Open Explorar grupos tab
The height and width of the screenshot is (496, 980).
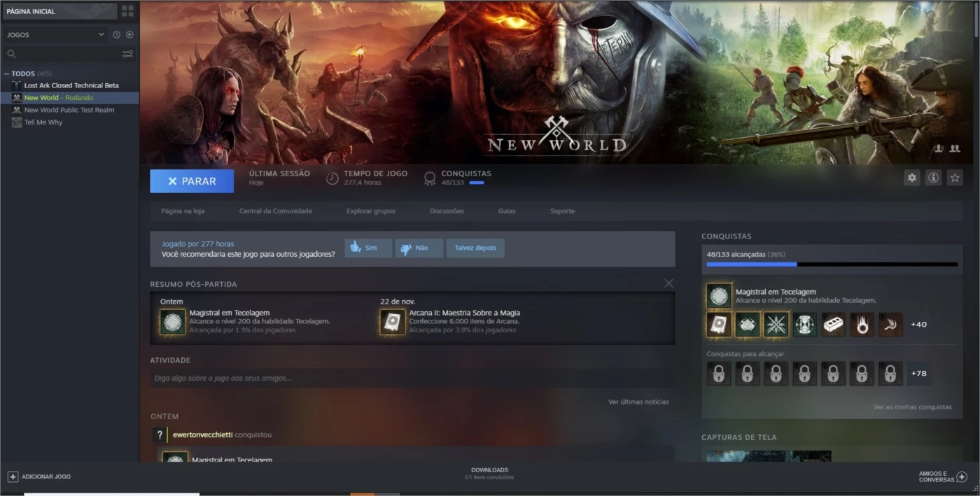click(371, 211)
